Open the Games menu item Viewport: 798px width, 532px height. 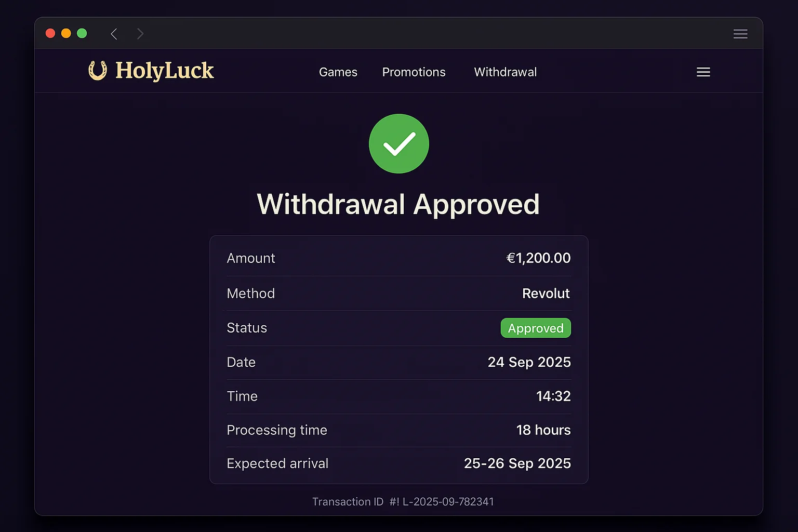[338, 72]
